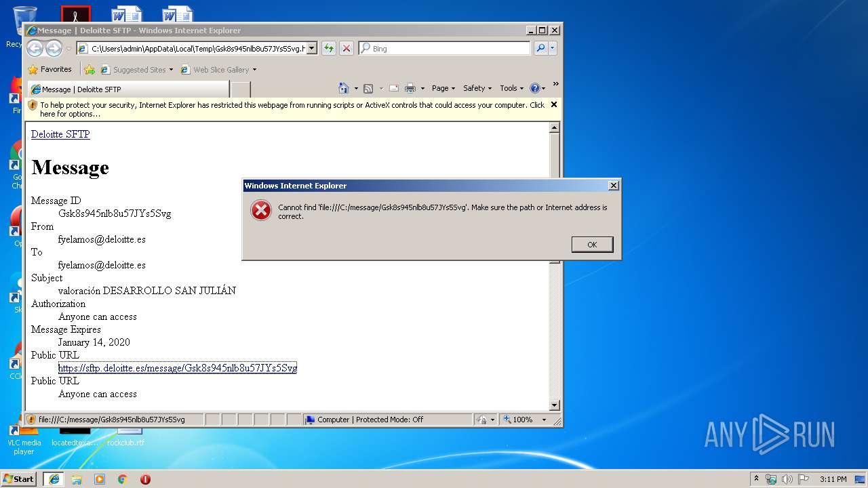Screen dimensions: 868x488
Task: Open the Tools menu
Action: 512,88
